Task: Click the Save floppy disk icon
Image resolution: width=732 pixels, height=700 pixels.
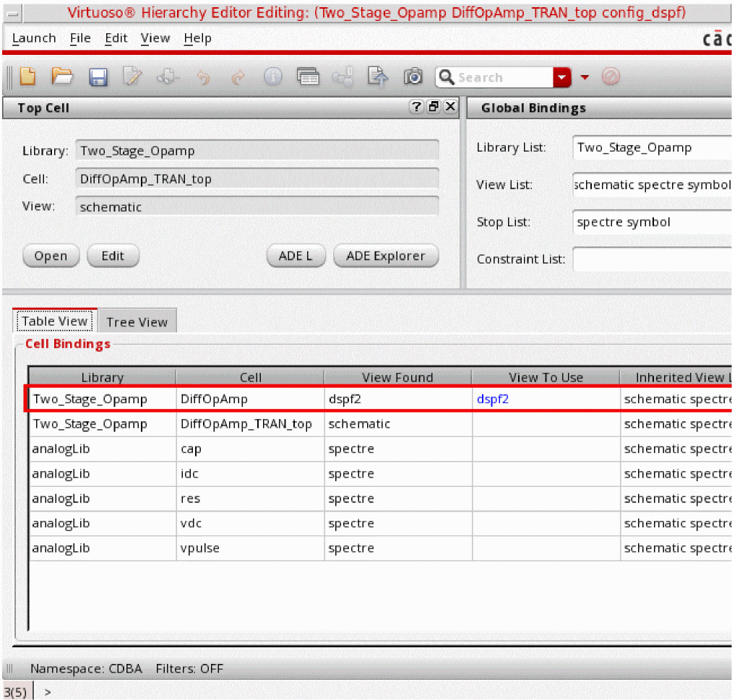Action: (x=98, y=77)
